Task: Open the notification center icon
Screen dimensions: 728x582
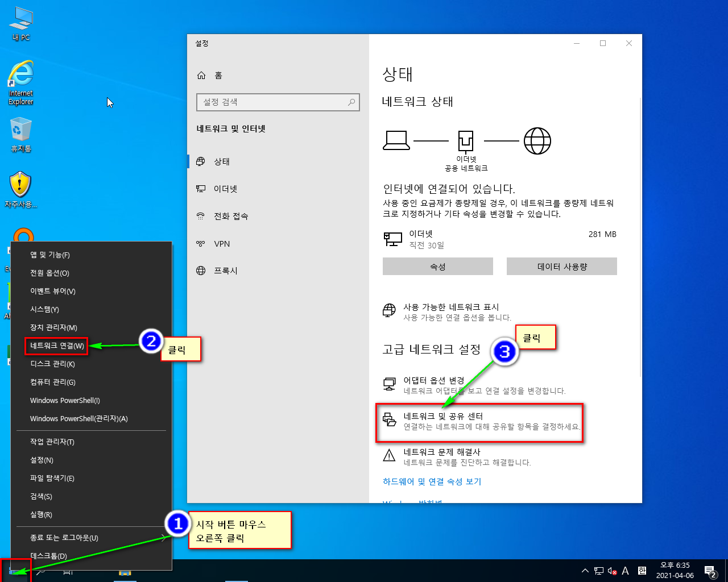Action: click(710, 571)
